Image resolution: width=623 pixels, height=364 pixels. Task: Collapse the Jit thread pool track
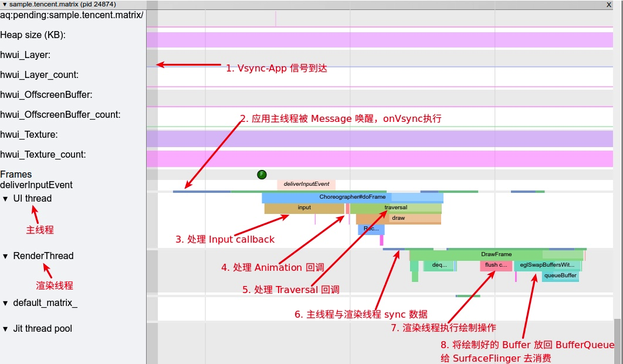click(x=6, y=329)
